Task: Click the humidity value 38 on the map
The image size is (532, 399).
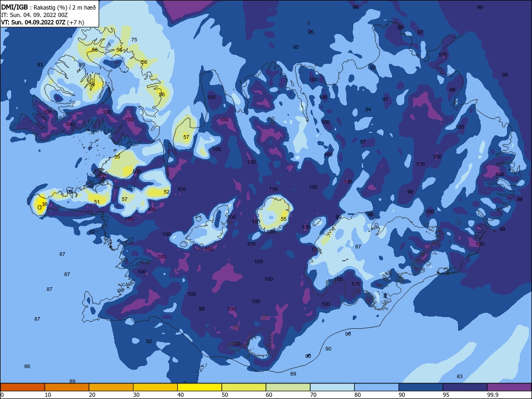Action: [x=45, y=204]
